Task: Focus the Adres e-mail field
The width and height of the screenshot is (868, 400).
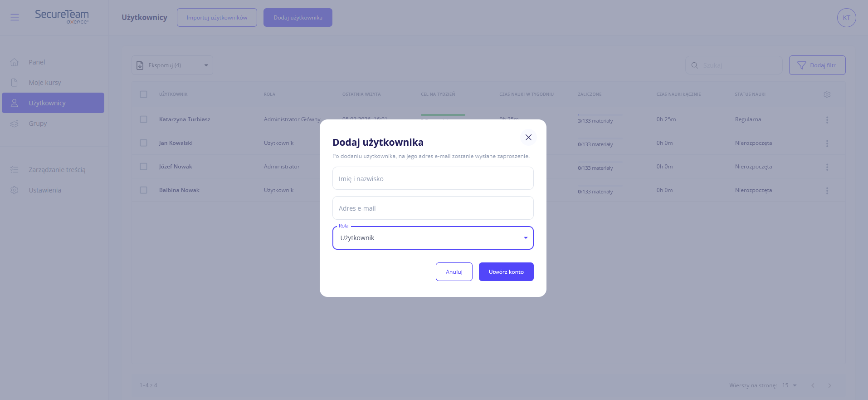Action: (x=433, y=208)
